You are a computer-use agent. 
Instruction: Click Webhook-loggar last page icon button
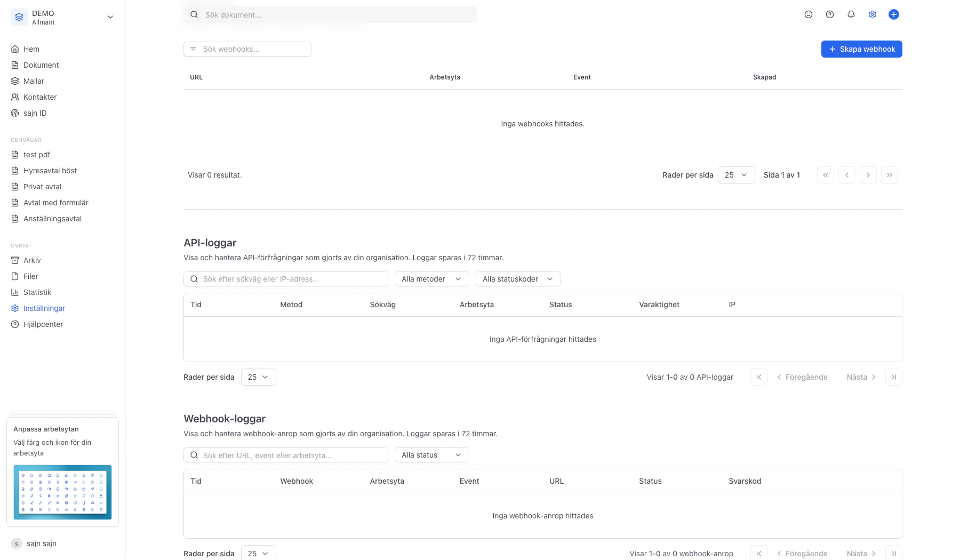[894, 553]
